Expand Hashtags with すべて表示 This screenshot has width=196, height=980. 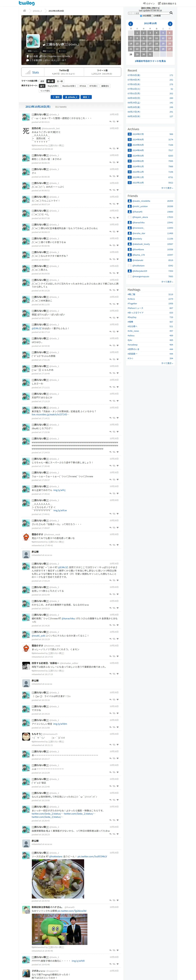click(167, 363)
